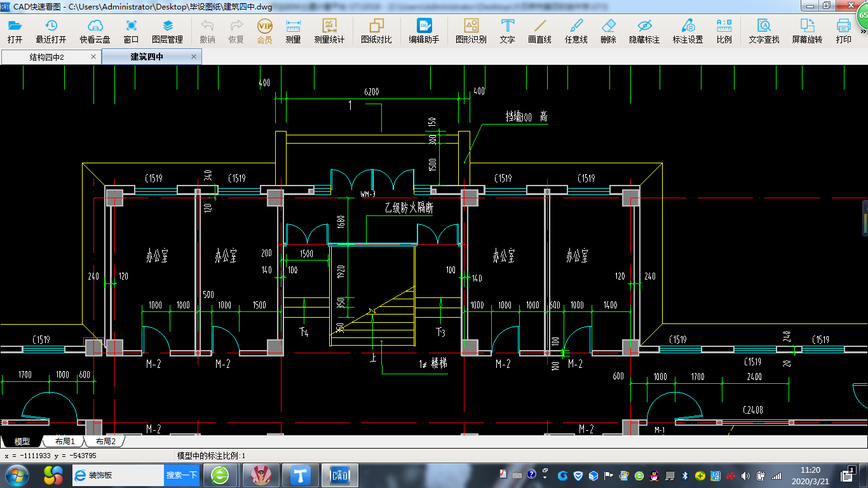Click the network signal tray icon
This screenshot has width=868, height=488.
pyautogui.click(x=776, y=475)
